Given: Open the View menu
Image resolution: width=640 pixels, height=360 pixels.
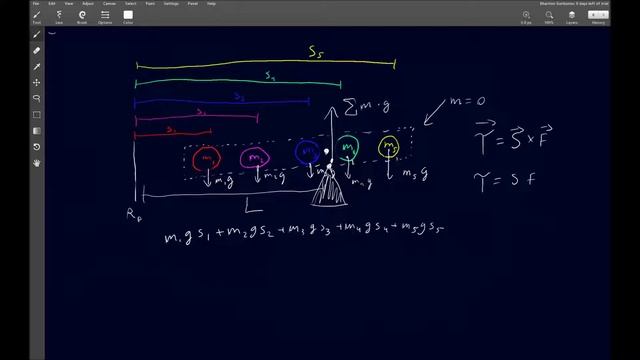Looking at the screenshot, I should 69,4.
